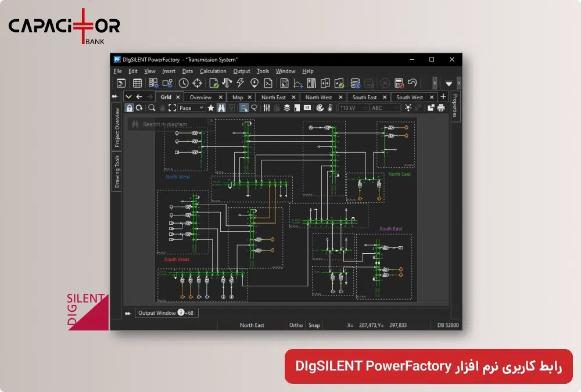The height and width of the screenshot is (392, 581).
Task: Click the network node star icon
Action: point(408,108)
